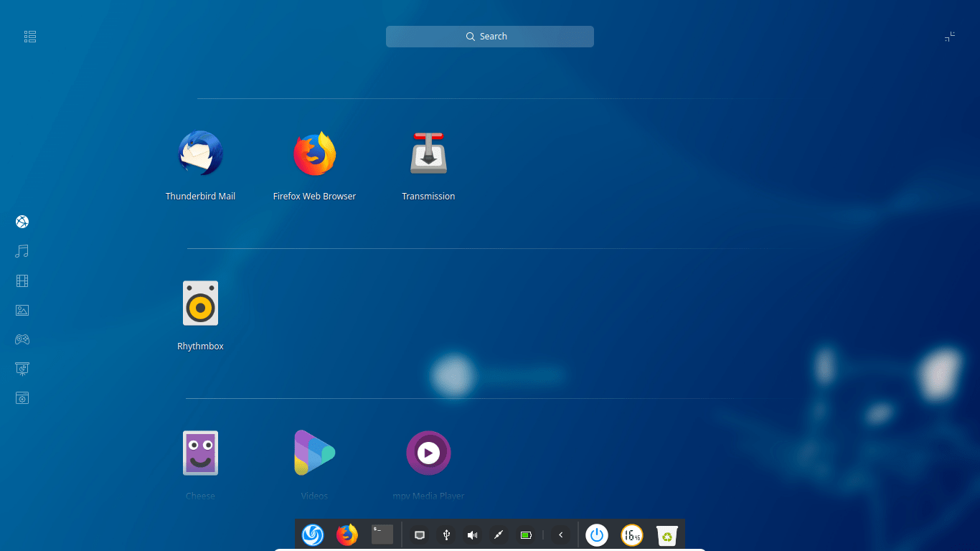The image size is (980, 551).
Task: Open Rhythmbox music player
Action: click(200, 303)
